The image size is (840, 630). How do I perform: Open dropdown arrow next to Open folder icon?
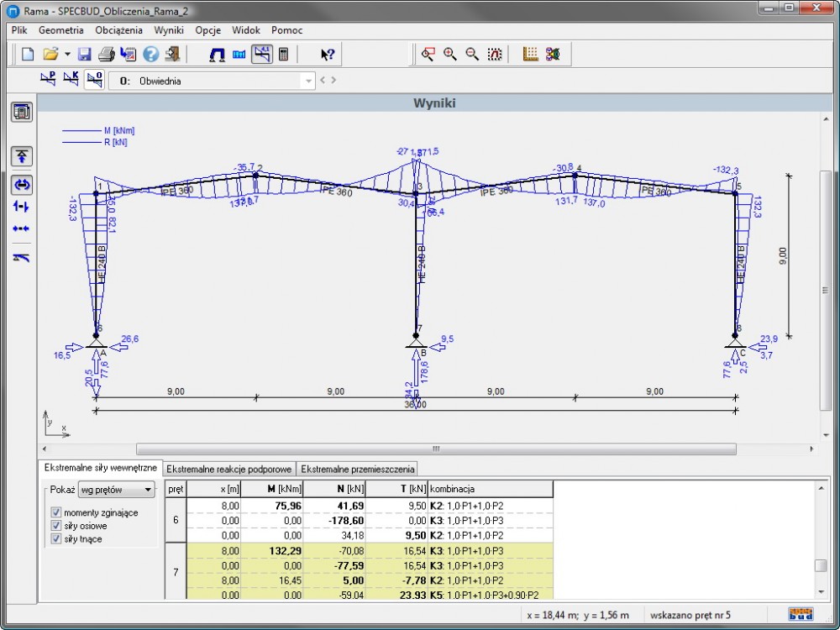point(67,55)
